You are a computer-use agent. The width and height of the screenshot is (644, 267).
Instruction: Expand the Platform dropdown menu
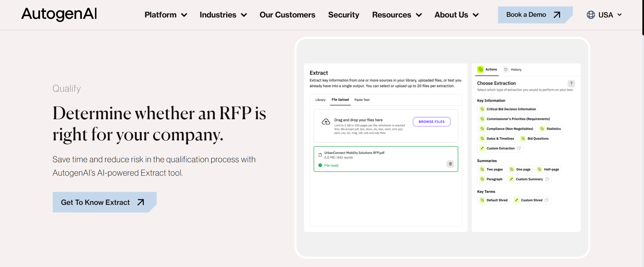[166, 15]
